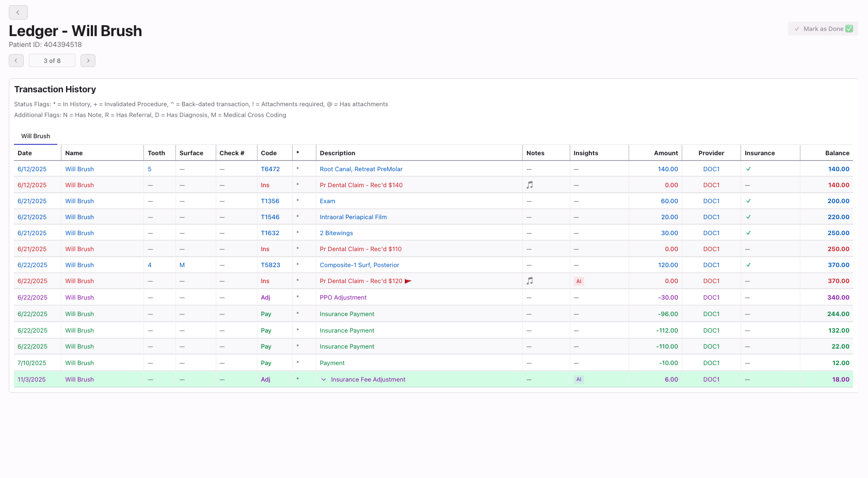
Task: Open the page counter dropdown showing 3 of 8
Action: (x=52, y=60)
